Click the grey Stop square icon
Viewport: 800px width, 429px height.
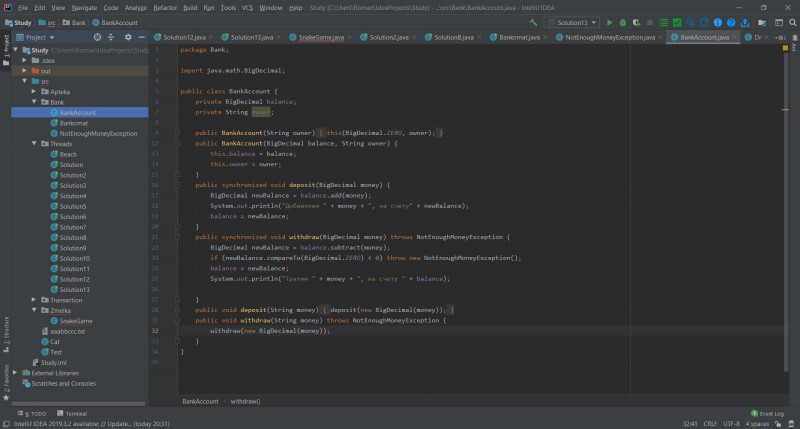coord(649,22)
